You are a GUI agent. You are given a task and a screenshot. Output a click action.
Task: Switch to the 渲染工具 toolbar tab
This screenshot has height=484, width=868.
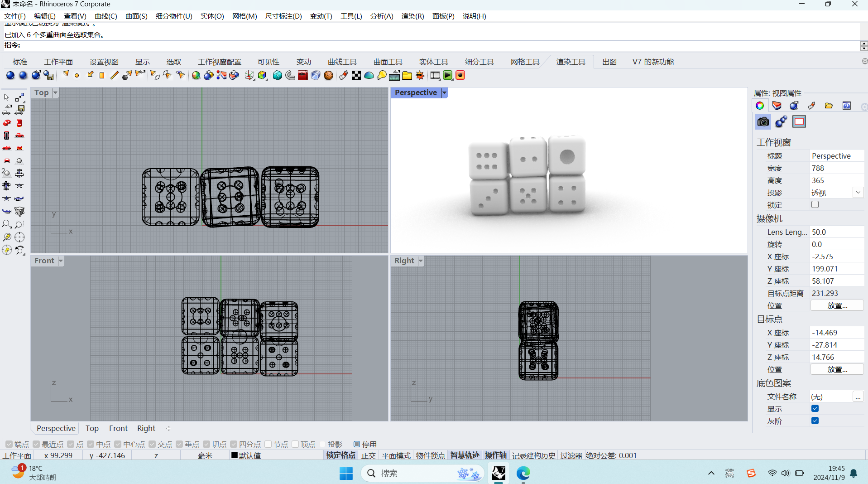click(x=571, y=62)
